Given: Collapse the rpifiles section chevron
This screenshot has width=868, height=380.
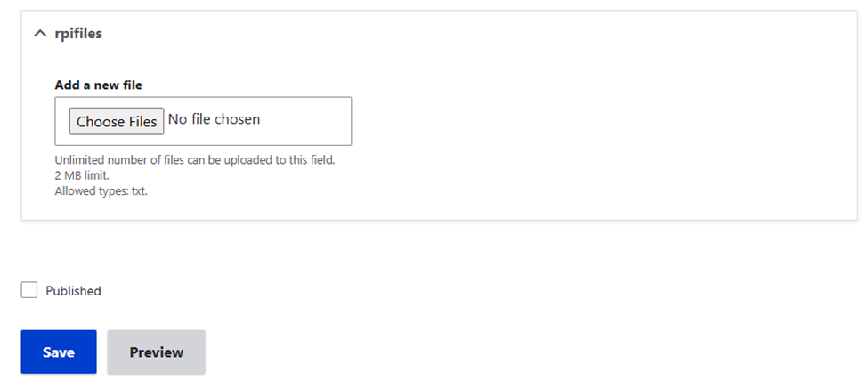Looking at the screenshot, I should pyautogui.click(x=39, y=34).
